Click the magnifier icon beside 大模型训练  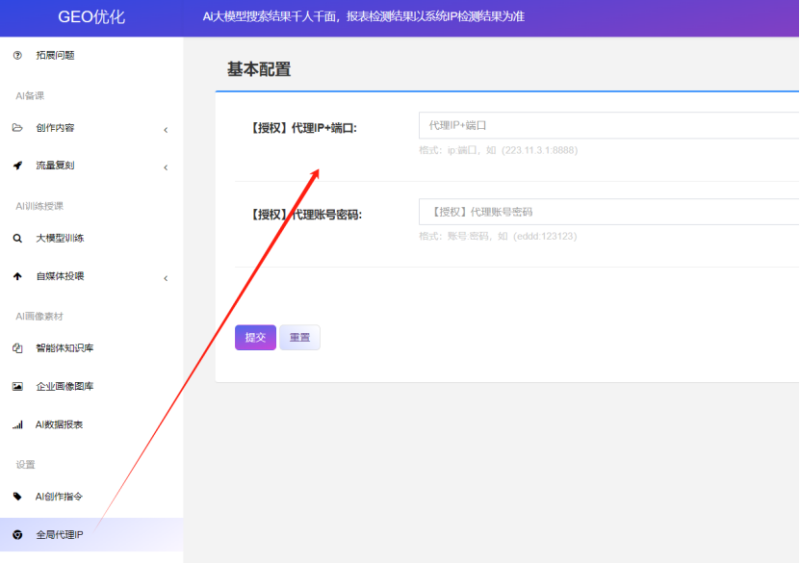[17, 238]
